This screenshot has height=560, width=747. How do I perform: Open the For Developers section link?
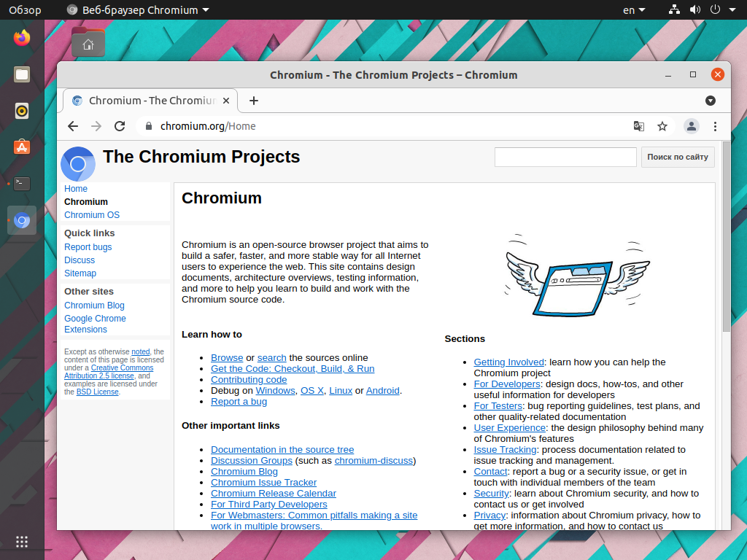507,384
